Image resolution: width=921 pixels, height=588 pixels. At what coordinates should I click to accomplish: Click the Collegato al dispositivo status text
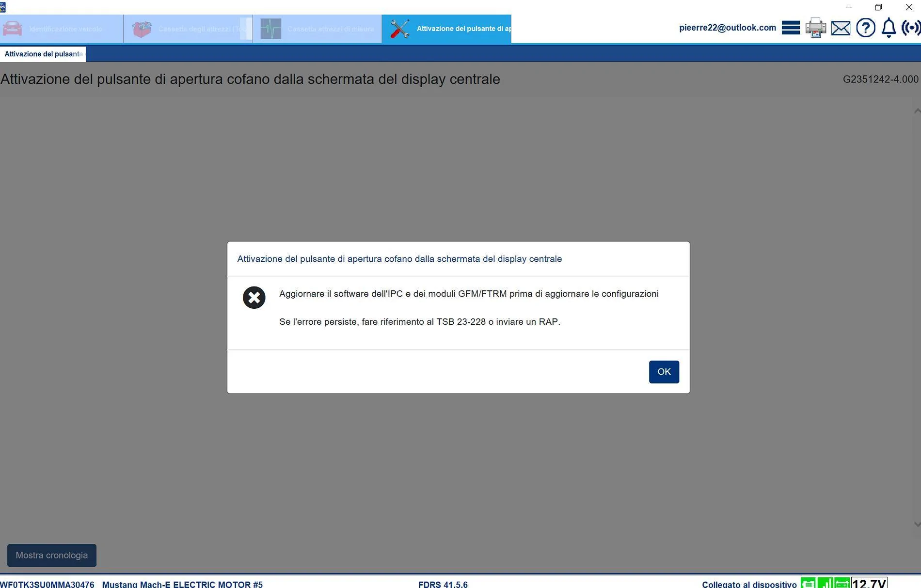[749, 584]
